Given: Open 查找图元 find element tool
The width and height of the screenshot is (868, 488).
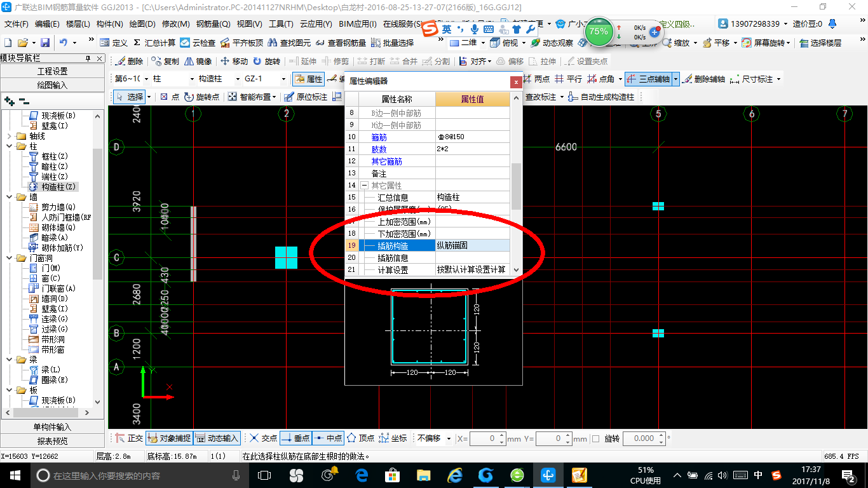Looking at the screenshot, I should tap(289, 43).
